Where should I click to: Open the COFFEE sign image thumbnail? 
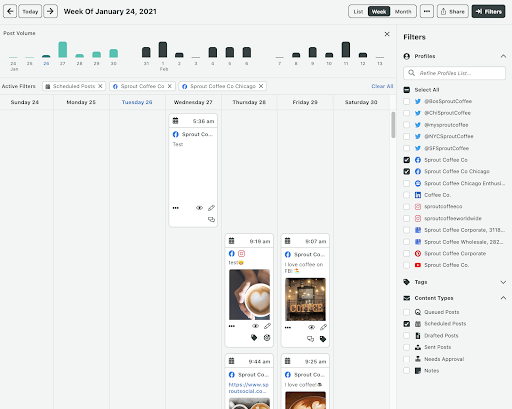pyautogui.click(x=305, y=299)
